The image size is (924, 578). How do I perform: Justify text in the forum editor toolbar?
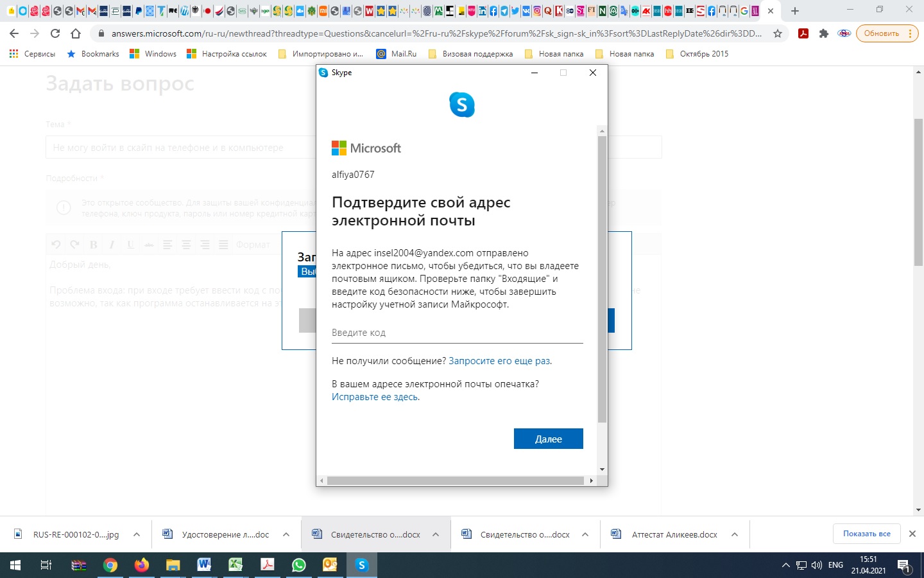point(223,245)
